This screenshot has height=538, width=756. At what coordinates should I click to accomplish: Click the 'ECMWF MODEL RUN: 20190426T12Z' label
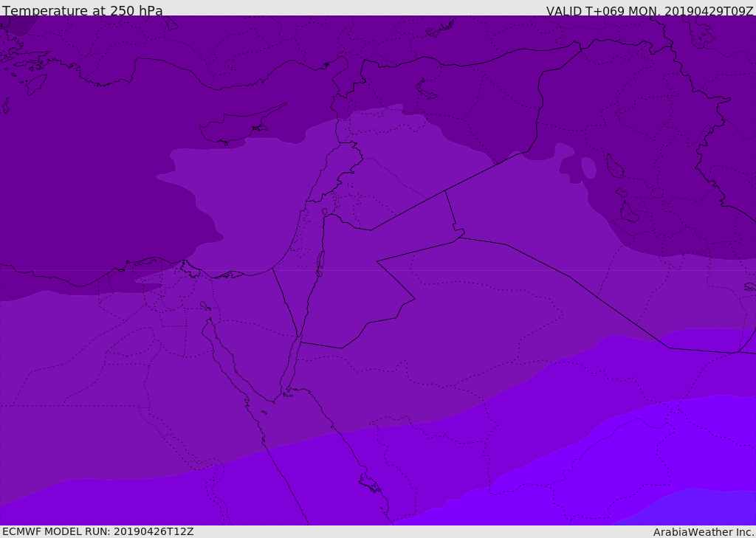98,531
